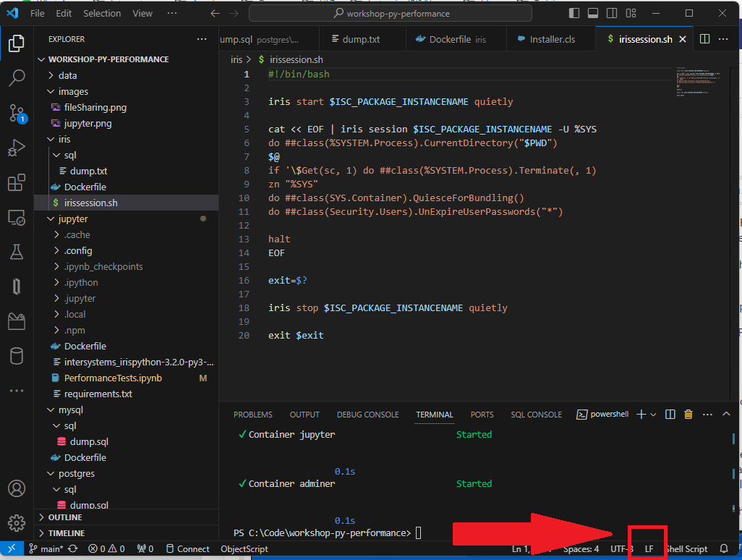Click the main branch status bar item
Viewport: 742px width, 560px height.
tap(46, 549)
